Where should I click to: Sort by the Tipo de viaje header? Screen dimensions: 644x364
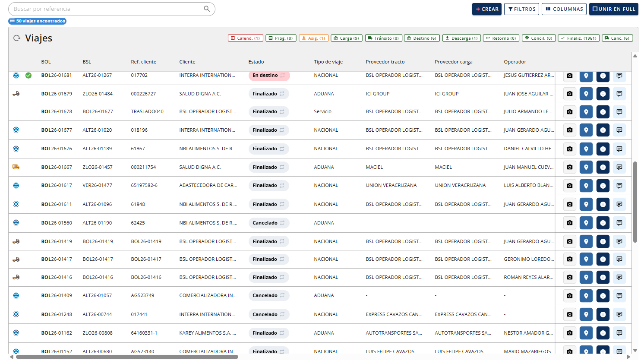pyautogui.click(x=328, y=62)
